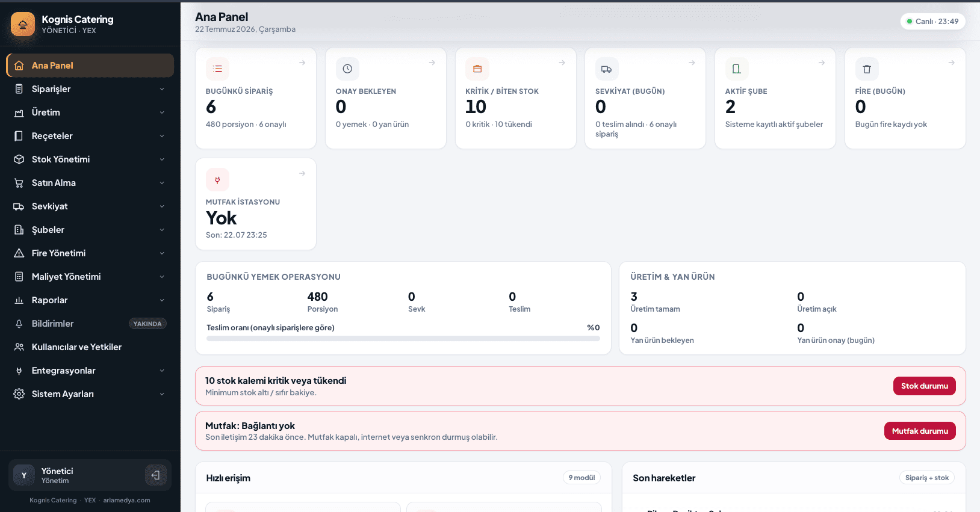The image size is (980, 512).
Task: Expand the Stok Yönetimi chevron
Action: [162, 159]
